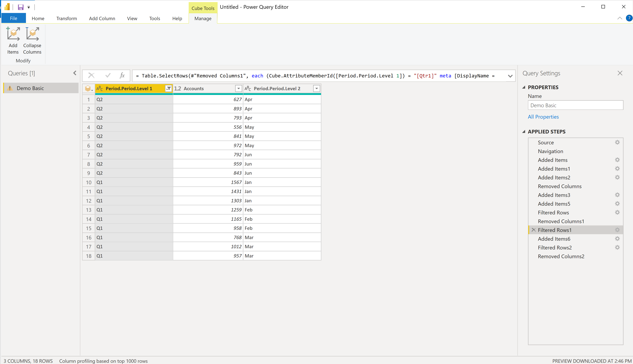Open the Add Column tab
Viewport: 633px width, 364px height.
point(102,19)
